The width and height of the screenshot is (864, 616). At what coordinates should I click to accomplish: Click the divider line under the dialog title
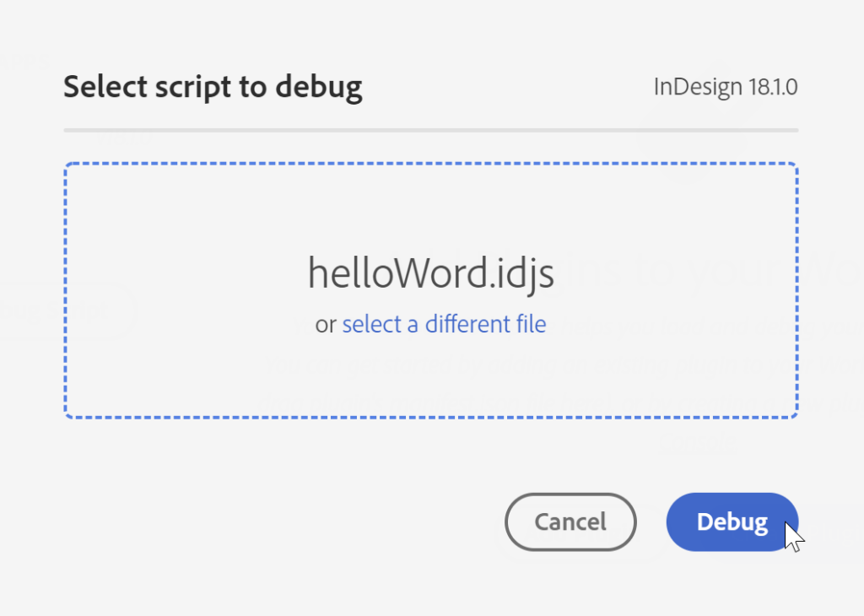[x=431, y=130]
